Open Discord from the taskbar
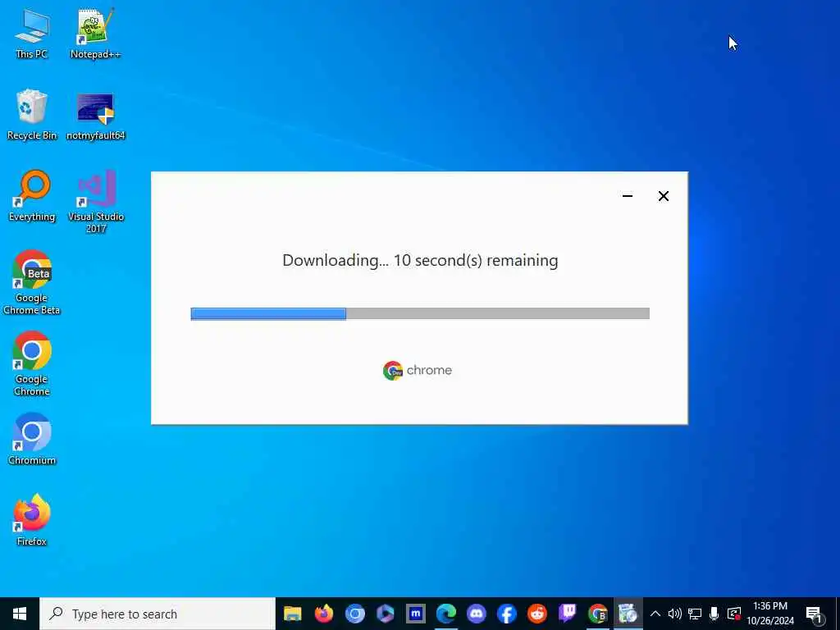The height and width of the screenshot is (630, 840). pos(477,614)
